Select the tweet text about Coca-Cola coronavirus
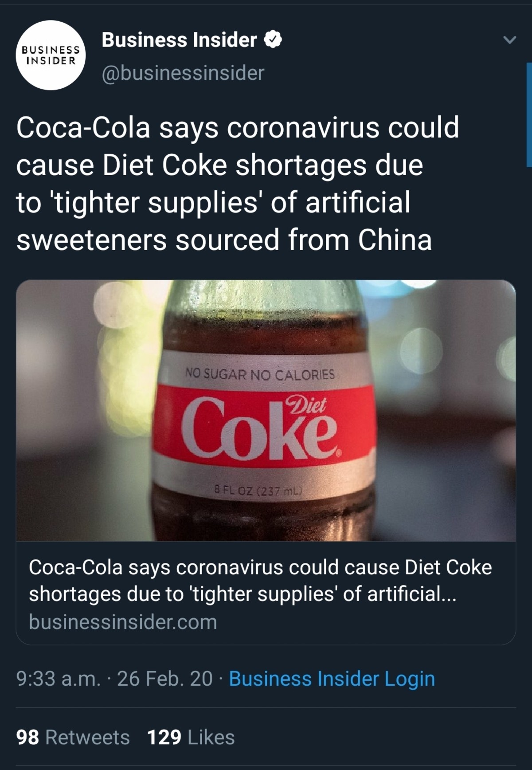Screen dimensions: 532x770 (238, 183)
